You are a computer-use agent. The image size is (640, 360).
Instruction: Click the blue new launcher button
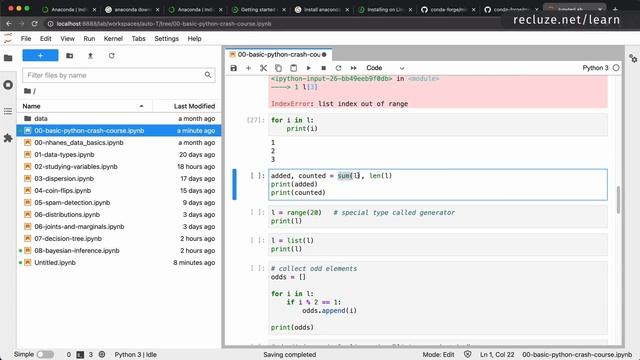(40, 56)
